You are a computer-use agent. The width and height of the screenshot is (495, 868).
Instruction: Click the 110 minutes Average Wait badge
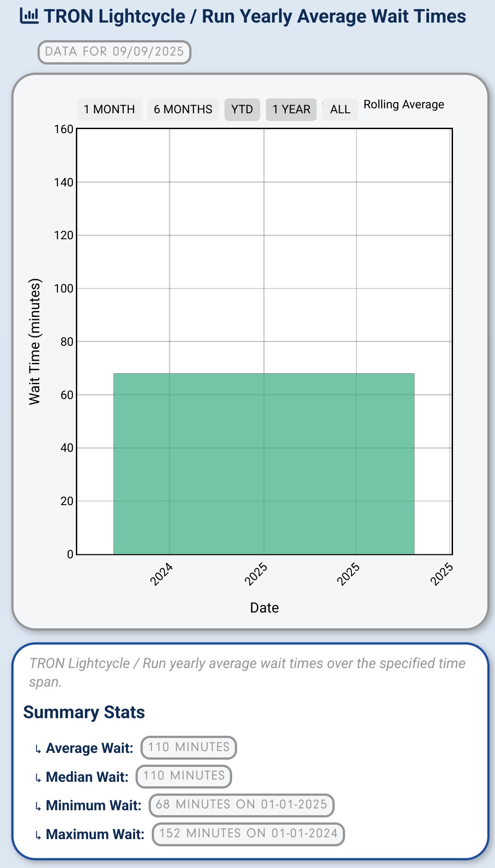[x=189, y=747]
